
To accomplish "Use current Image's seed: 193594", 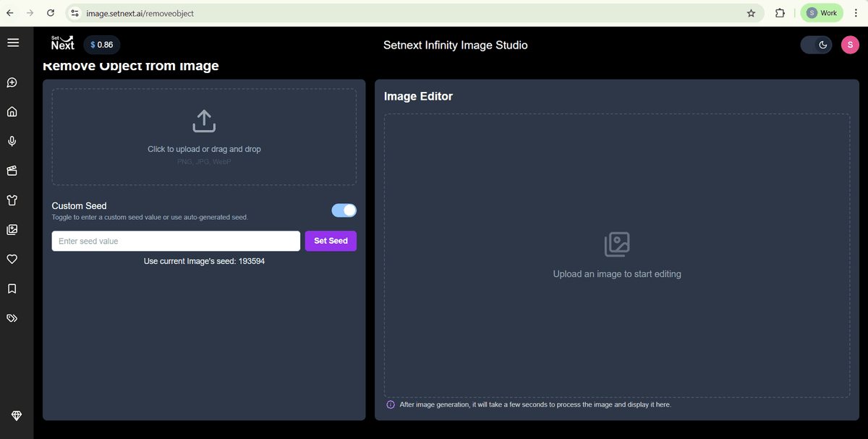I will click(x=204, y=261).
